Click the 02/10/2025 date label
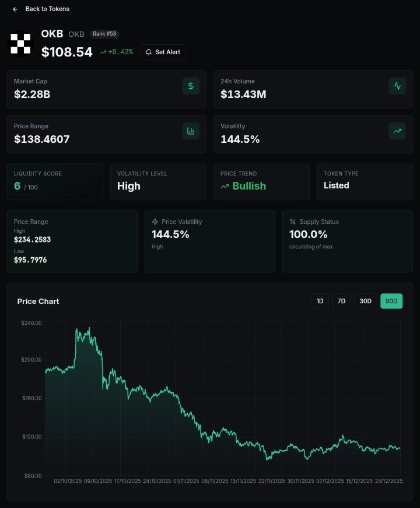 point(68,481)
